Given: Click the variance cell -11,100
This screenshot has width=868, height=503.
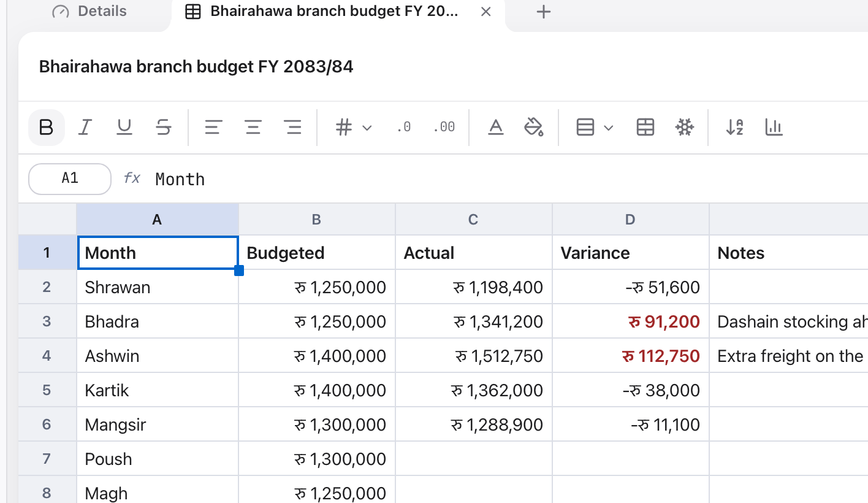Looking at the screenshot, I should click(x=631, y=424).
